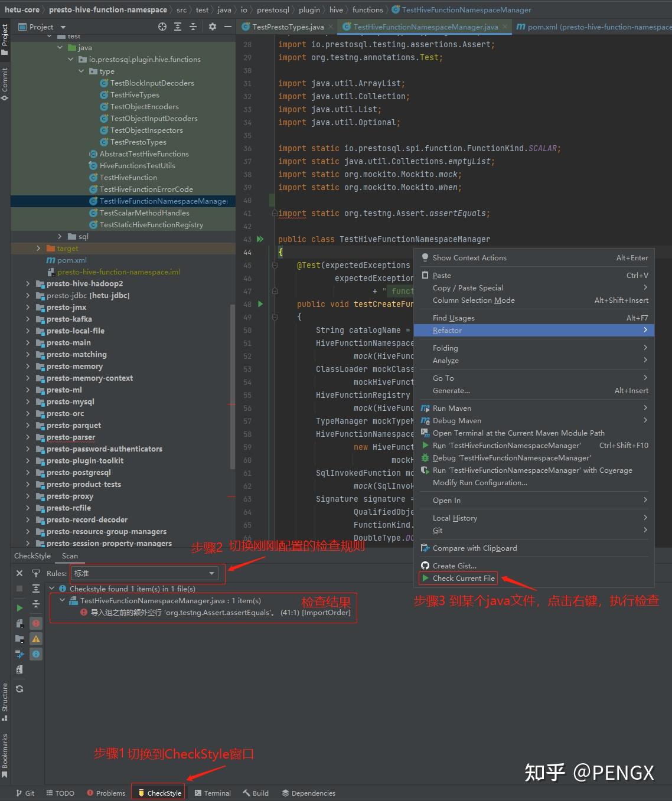672x801 pixels.
Task: Click the check project folder icon in CheckStyle panel
Action: click(19, 639)
